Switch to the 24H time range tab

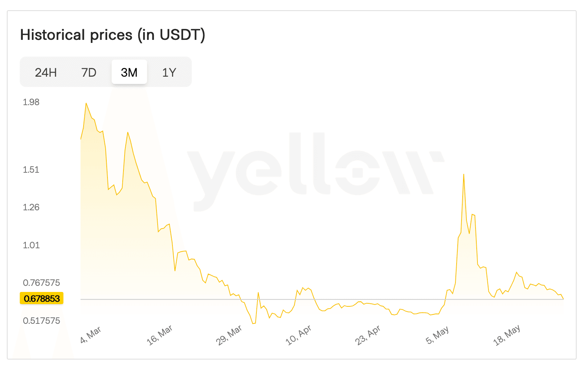(x=46, y=72)
